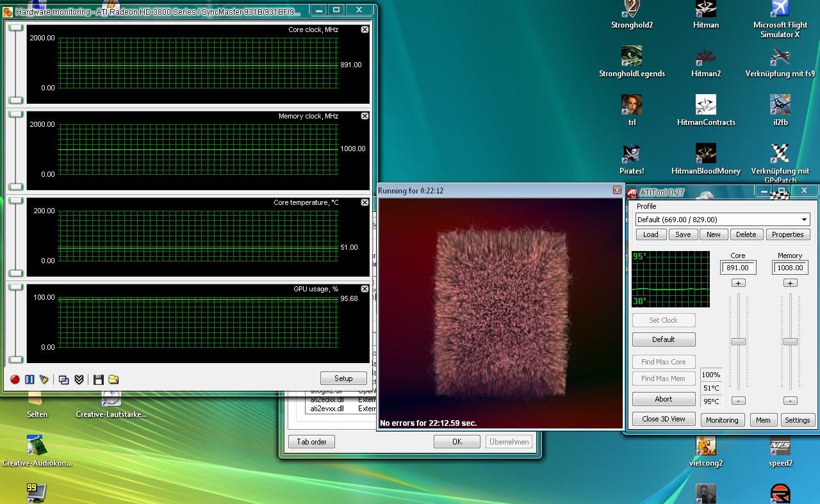Abort the running scan in ATITool
Viewport: 820px width, 504px height.
(663, 399)
